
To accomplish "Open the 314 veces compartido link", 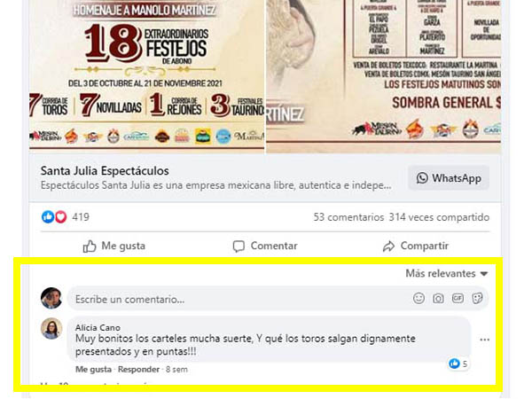I will (x=439, y=217).
